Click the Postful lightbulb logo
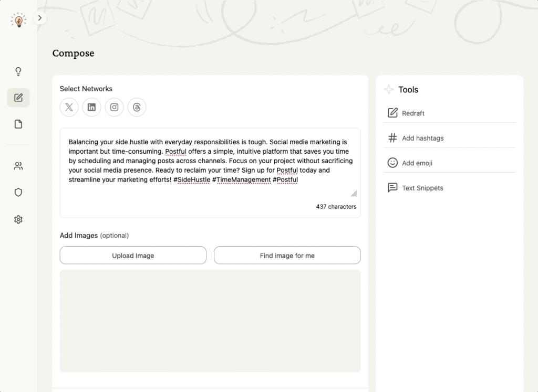The width and height of the screenshot is (538, 392). 18,20
